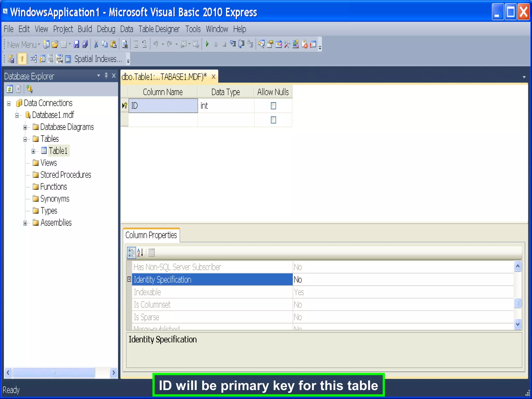This screenshot has height=399, width=532.
Task: Click the Relationships icon in Table Designer toolbar
Action: pos(33,59)
